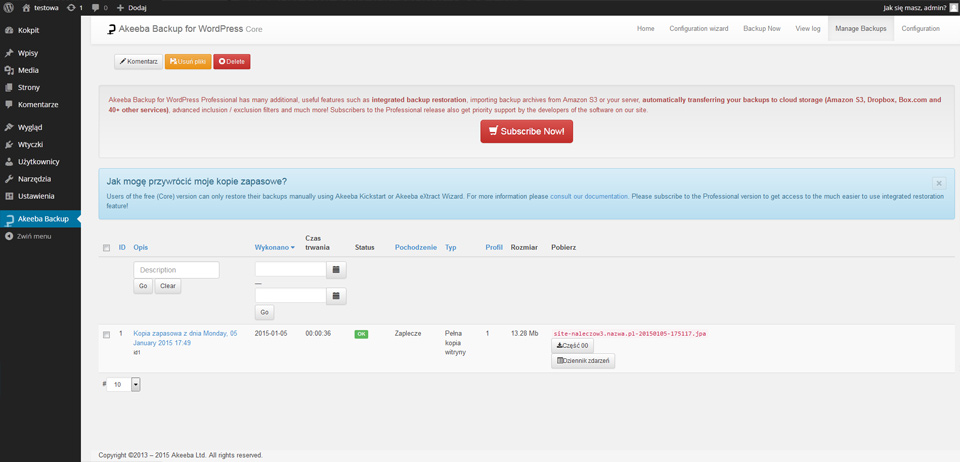Viewport: 960px width, 462px height.
Task: Click the 2015-01-05 date cell
Action: [271, 333]
